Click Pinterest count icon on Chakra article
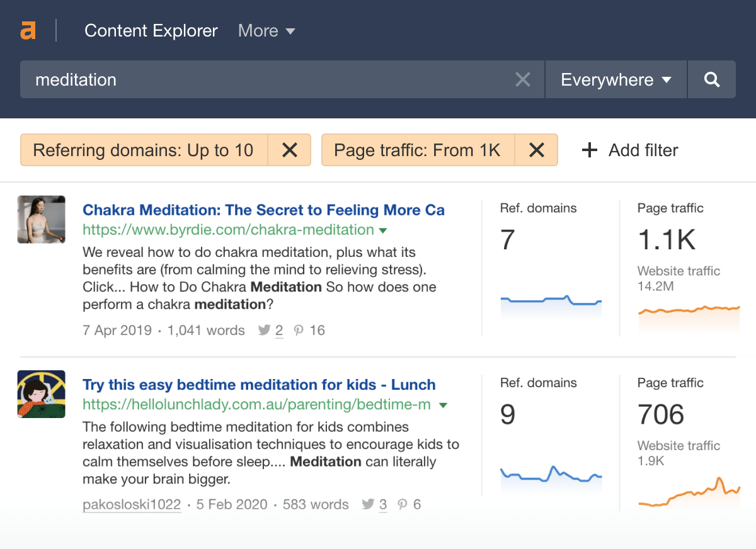 pyautogui.click(x=299, y=331)
